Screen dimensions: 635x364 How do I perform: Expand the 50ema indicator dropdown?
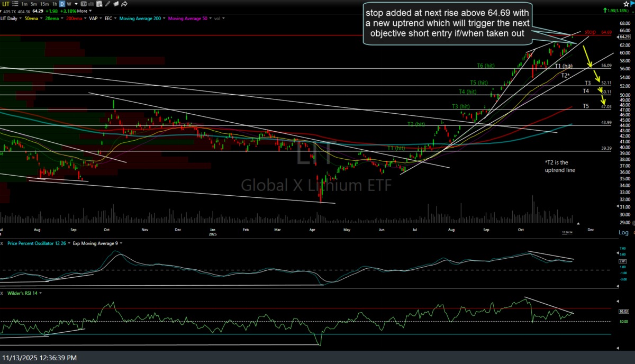[x=40, y=19]
